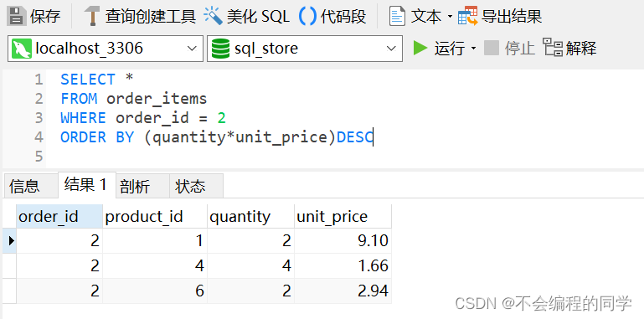Click the code snippet parentheses icon

(307, 16)
